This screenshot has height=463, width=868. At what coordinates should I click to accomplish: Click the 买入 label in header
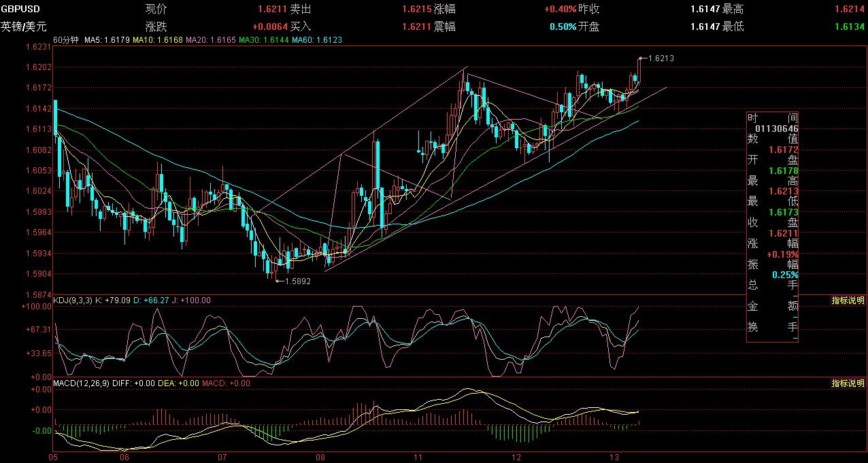pyautogui.click(x=301, y=27)
